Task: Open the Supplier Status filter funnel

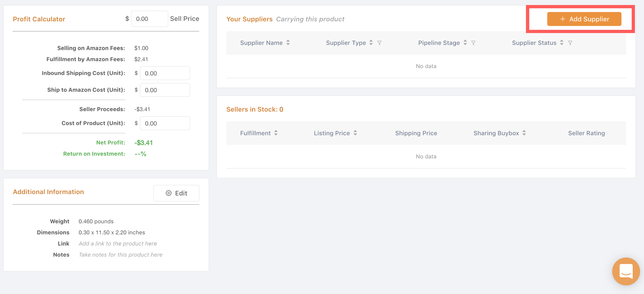Action: (x=570, y=43)
